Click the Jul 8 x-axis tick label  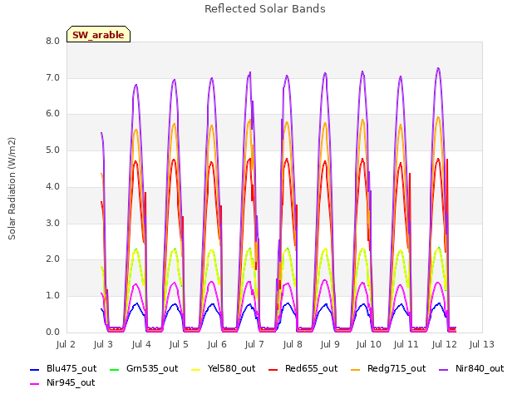pyautogui.click(x=293, y=344)
